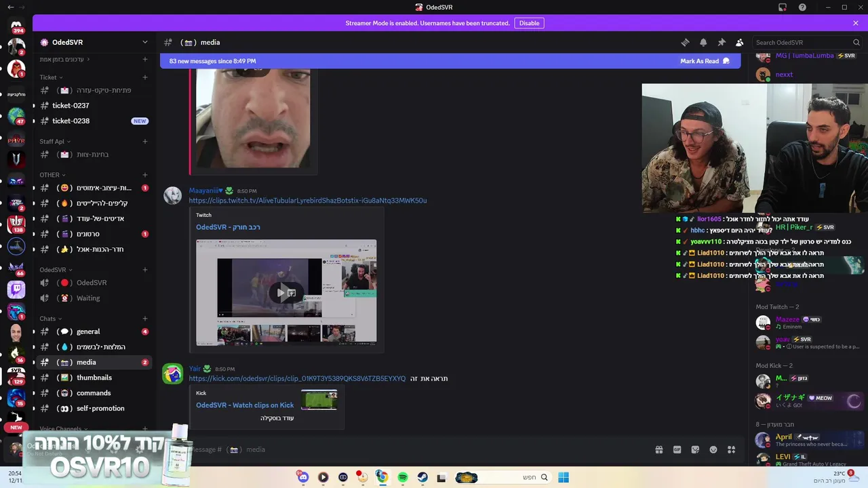
Task: Open Chrome from the Windows taskbar
Action: click(382, 477)
